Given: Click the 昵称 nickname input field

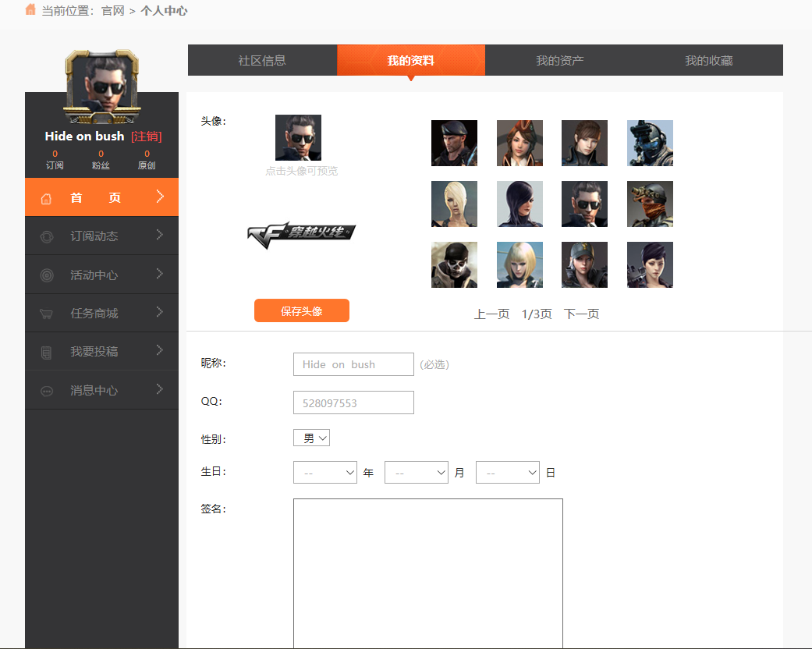Looking at the screenshot, I should click(x=353, y=364).
